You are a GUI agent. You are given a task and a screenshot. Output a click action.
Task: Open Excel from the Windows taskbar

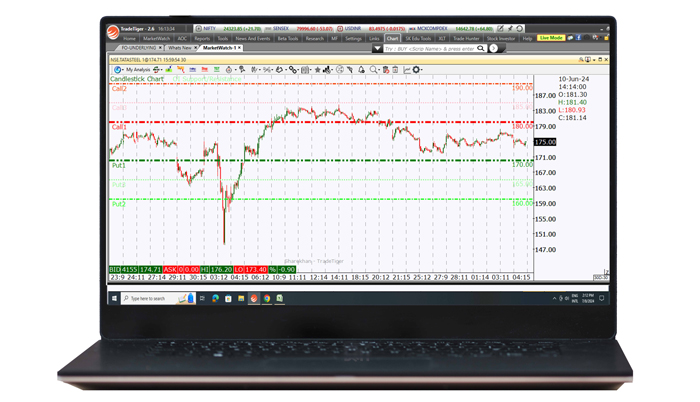(x=280, y=298)
